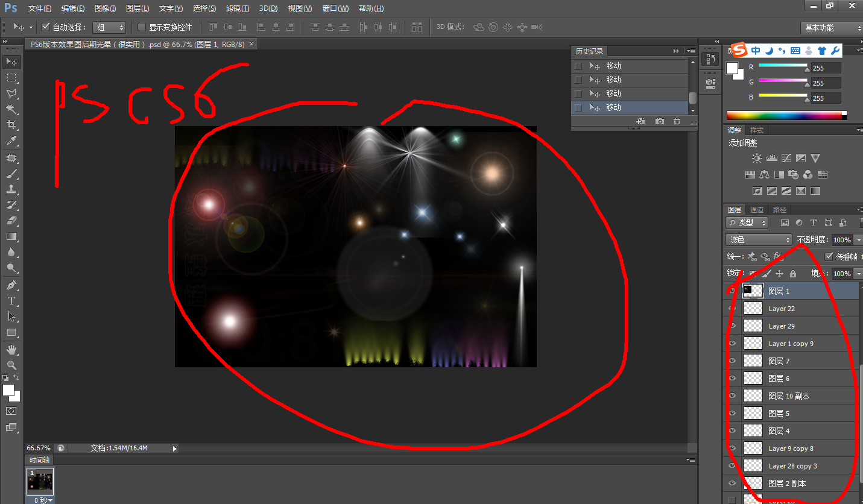Image resolution: width=863 pixels, height=504 pixels.
Task: Lock all for current layer
Action: pyautogui.click(x=793, y=273)
